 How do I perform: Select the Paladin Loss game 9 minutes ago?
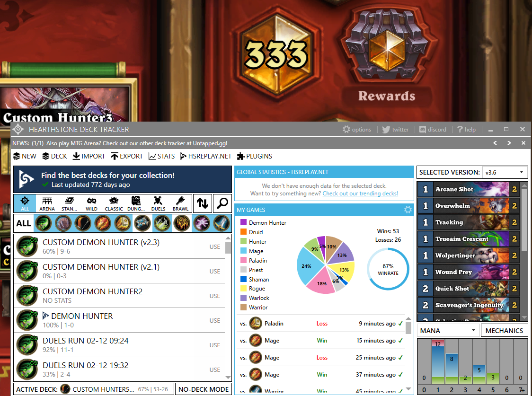click(x=320, y=324)
